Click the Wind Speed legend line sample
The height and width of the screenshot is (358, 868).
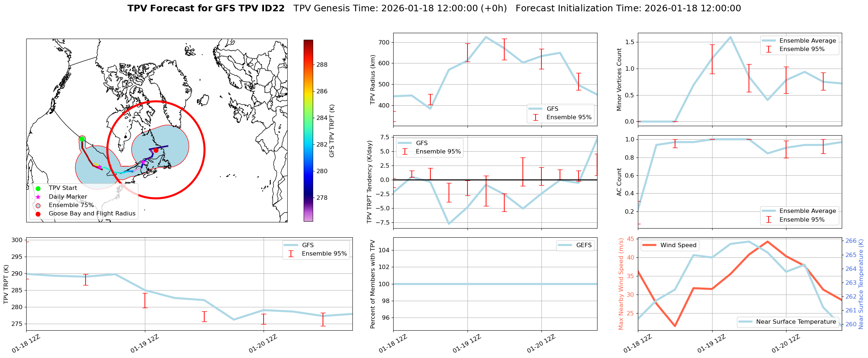pos(649,245)
